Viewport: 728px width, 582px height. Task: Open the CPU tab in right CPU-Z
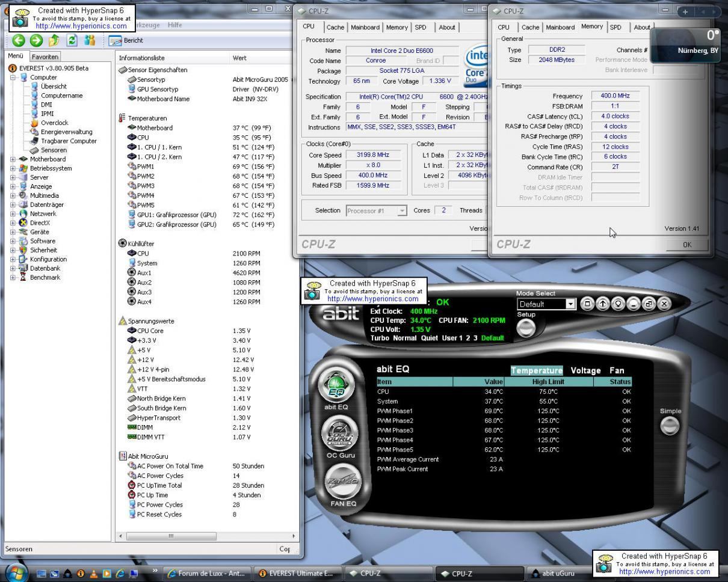pos(504,27)
